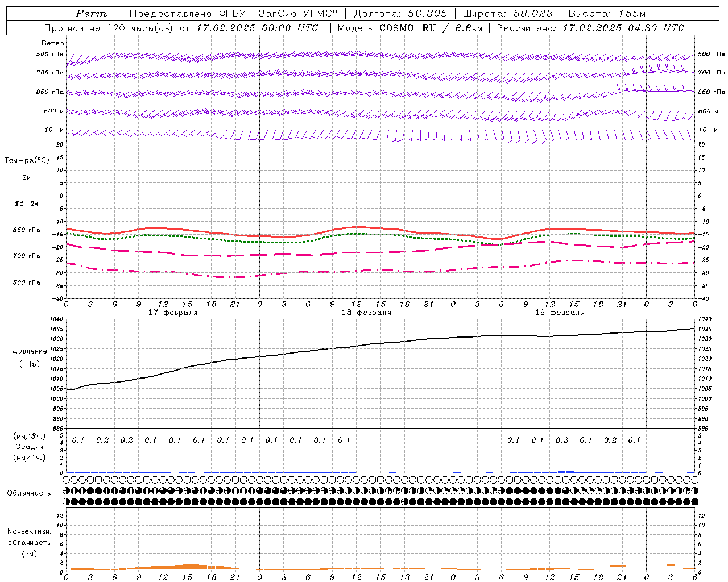
Task: Click "Прогноз на 120 часа(ов)" forecast text
Action: tap(110, 28)
